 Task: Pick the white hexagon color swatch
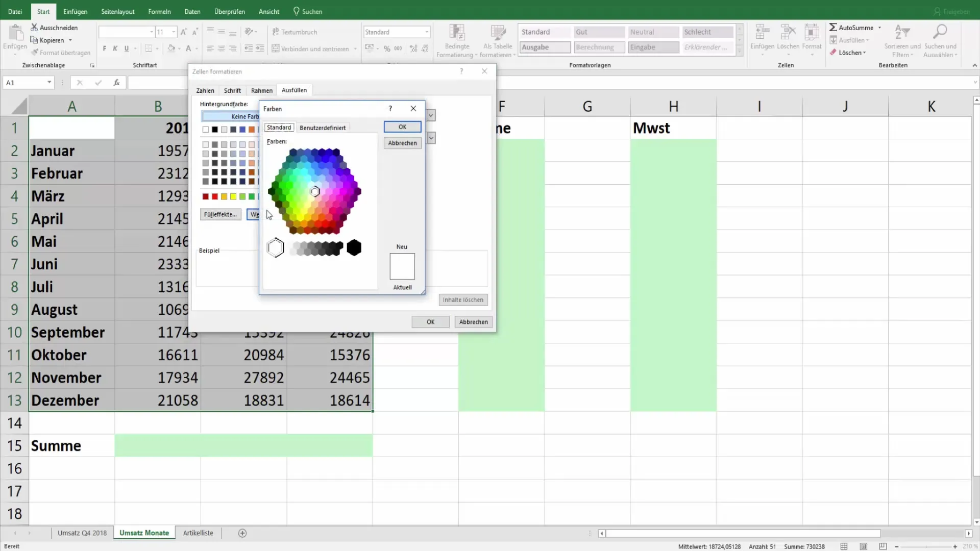tap(276, 248)
